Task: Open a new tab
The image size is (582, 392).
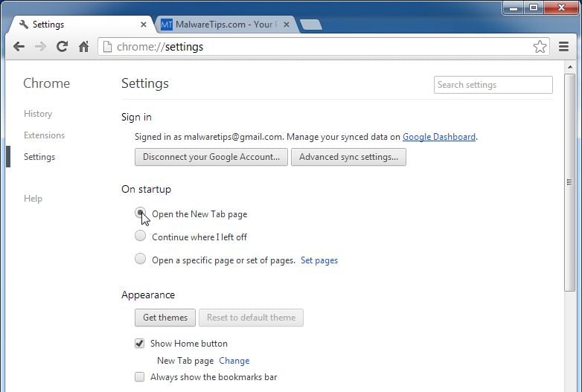Action: coord(310,25)
